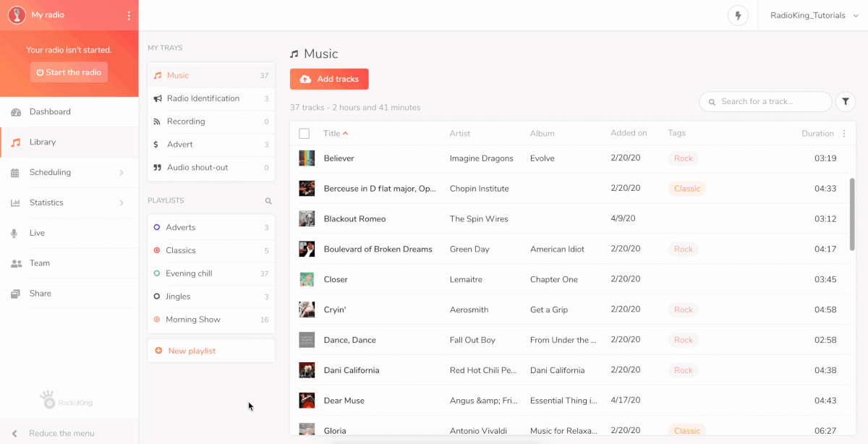Expand the Statistics submenu chevron
The width and height of the screenshot is (868, 444).
pyautogui.click(x=122, y=203)
